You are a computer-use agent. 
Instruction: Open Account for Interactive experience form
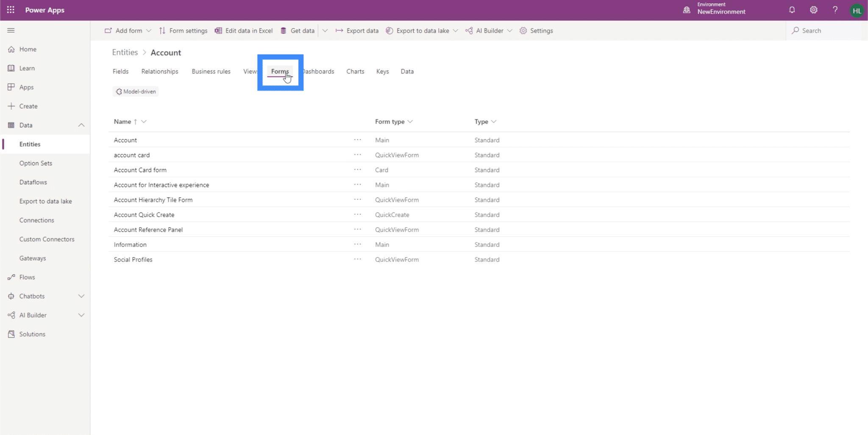coord(161,185)
